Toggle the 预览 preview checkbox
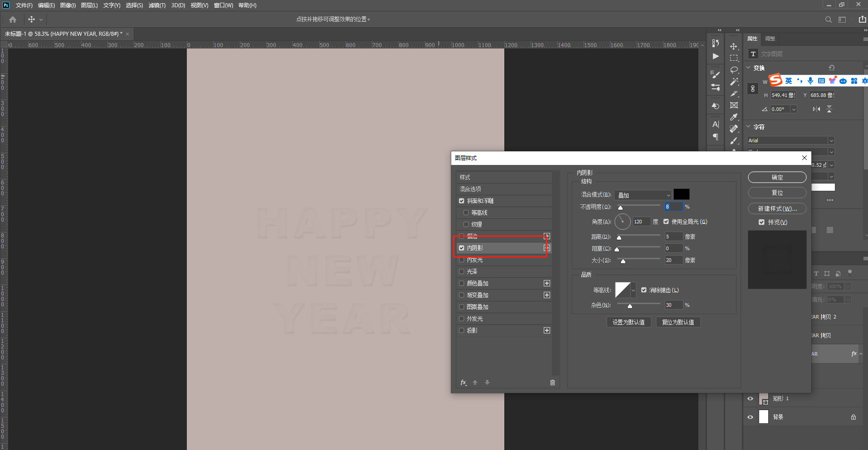868x450 pixels. tap(761, 222)
